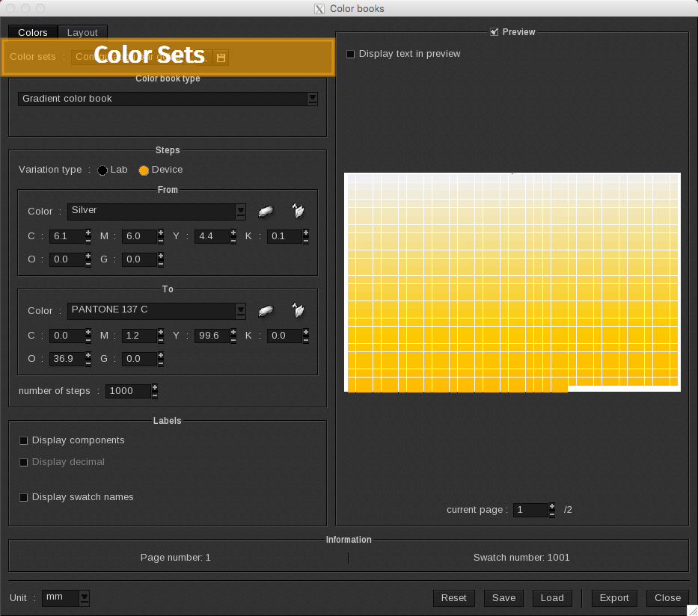The width and height of the screenshot is (698, 616).
Task: Click the save icon beside Color sets
Action: [221, 58]
